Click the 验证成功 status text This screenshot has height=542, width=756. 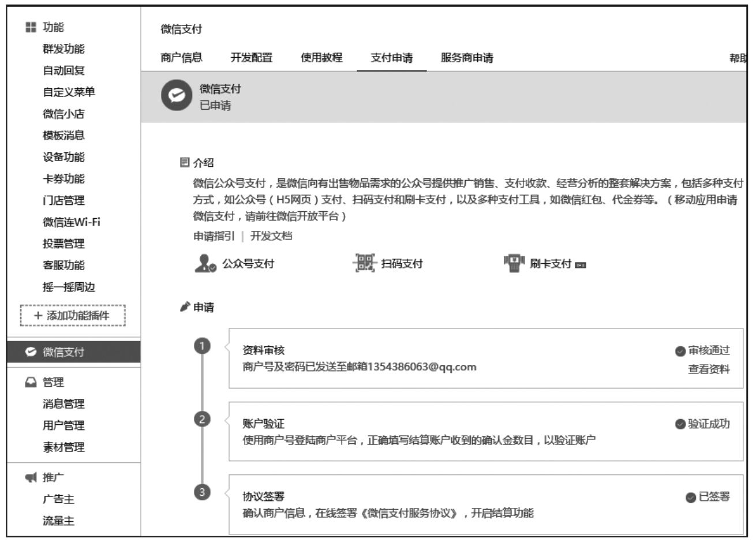[709, 424]
